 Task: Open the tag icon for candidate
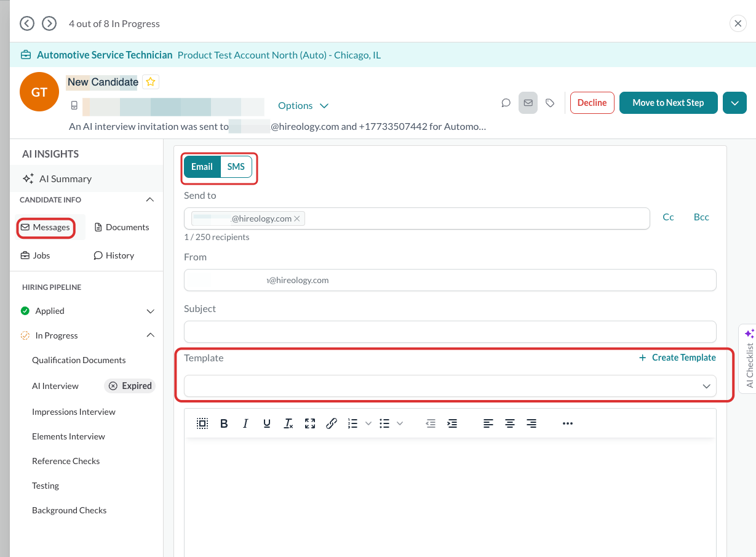(551, 103)
